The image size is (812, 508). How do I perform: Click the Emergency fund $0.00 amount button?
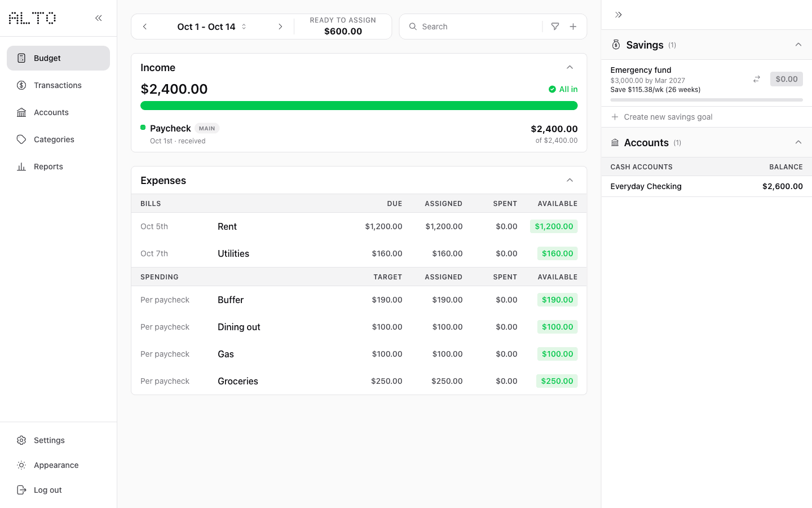pyautogui.click(x=786, y=79)
